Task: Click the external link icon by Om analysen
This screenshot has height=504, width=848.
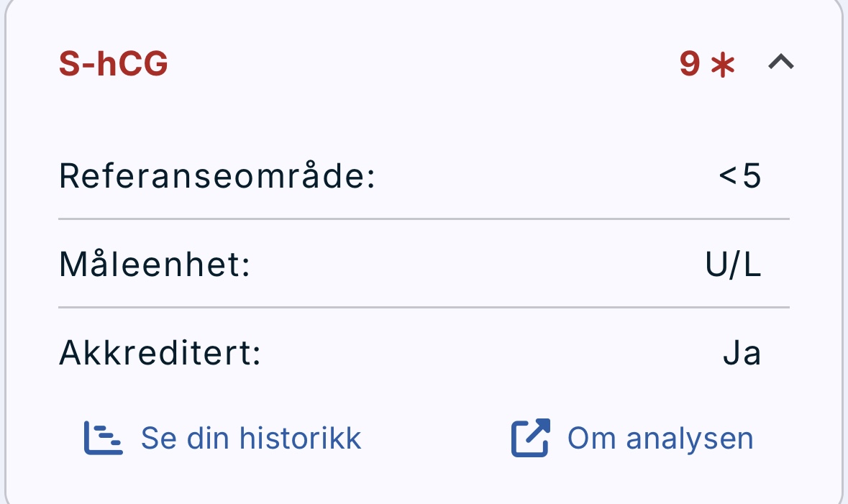Action: pos(530,438)
